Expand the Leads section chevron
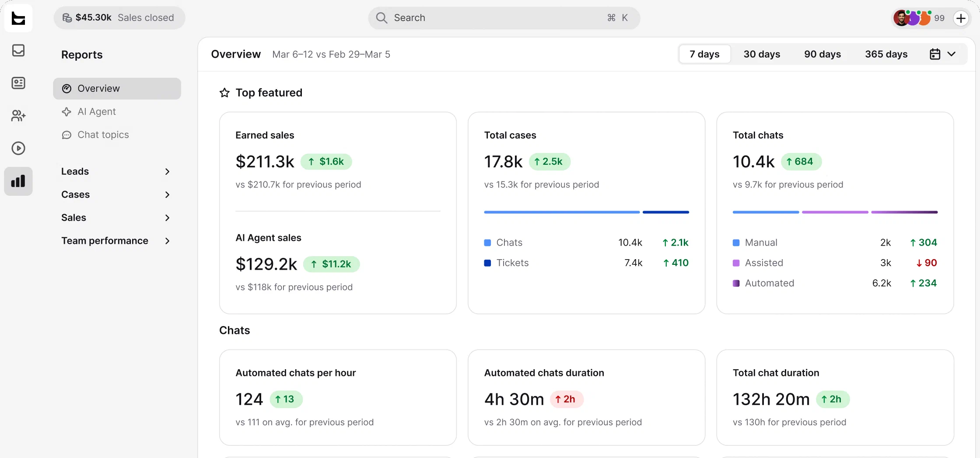Screen dimensions: 980x458 [x=167, y=171]
